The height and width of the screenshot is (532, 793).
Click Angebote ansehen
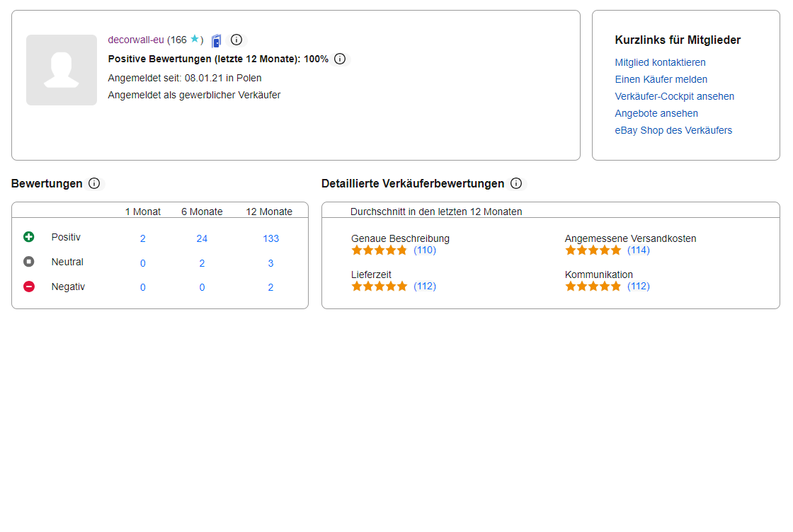pyautogui.click(x=656, y=113)
